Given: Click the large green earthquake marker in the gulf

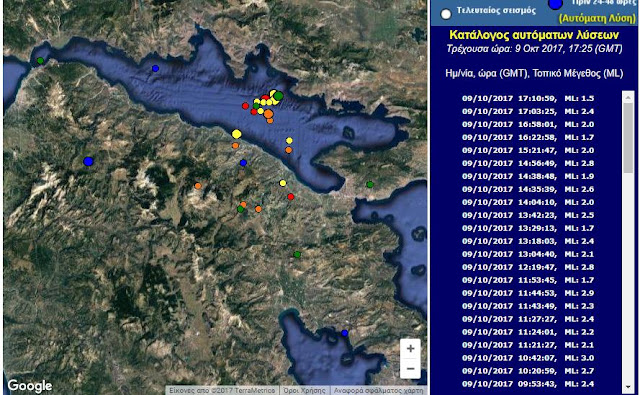Looking at the screenshot, I should point(278,96).
